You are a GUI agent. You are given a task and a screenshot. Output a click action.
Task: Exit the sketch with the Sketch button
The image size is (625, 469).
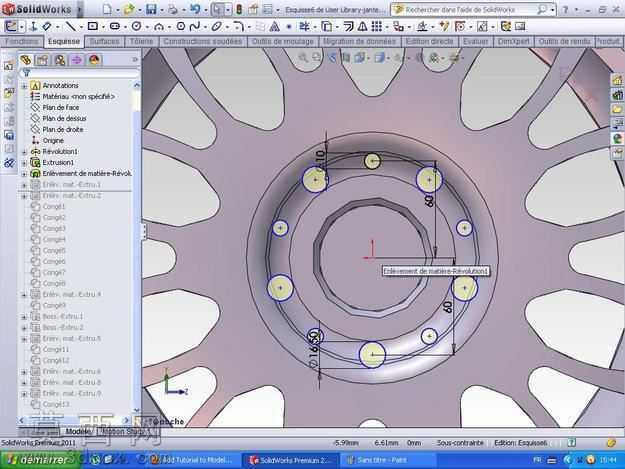point(11,27)
